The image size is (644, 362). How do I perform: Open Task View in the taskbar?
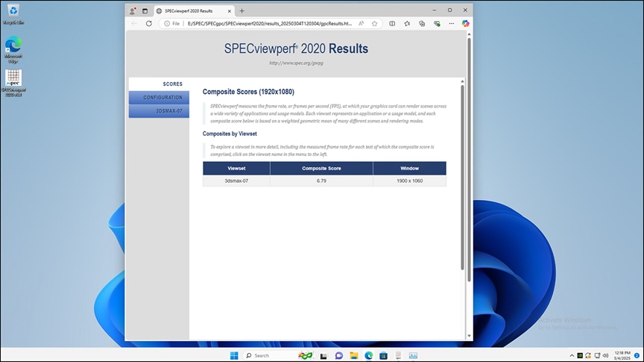323,355
